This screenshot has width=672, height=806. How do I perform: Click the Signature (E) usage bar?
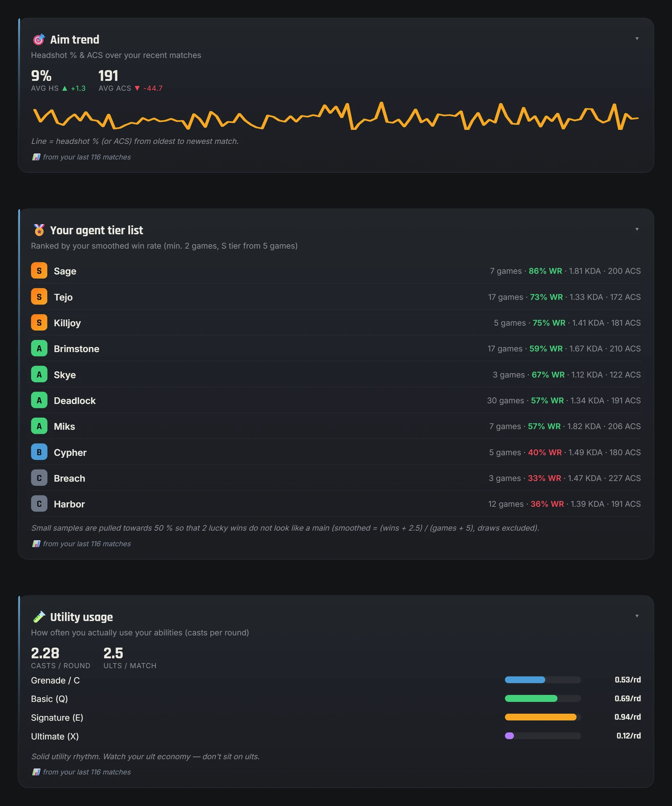click(543, 717)
